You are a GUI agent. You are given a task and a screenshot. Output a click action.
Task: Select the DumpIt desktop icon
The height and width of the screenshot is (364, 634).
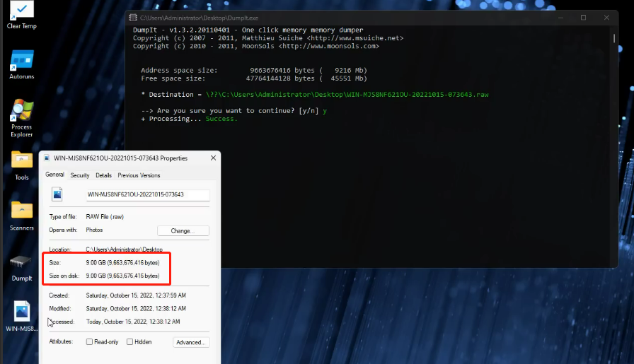click(x=21, y=269)
